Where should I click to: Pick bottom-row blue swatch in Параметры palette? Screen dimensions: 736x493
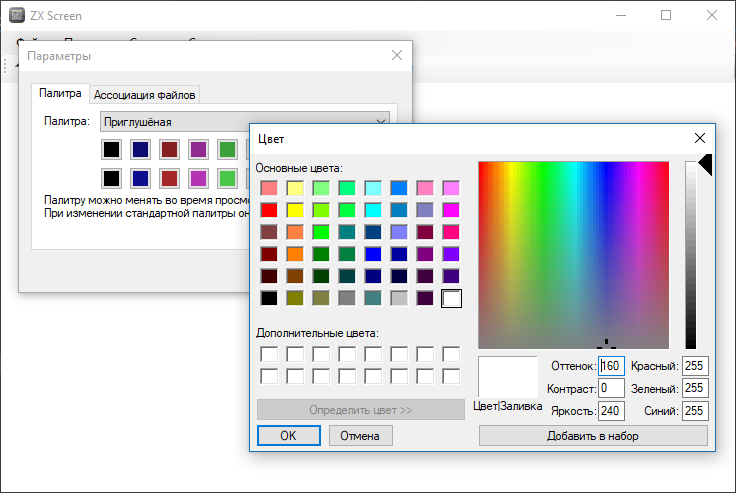(x=140, y=178)
